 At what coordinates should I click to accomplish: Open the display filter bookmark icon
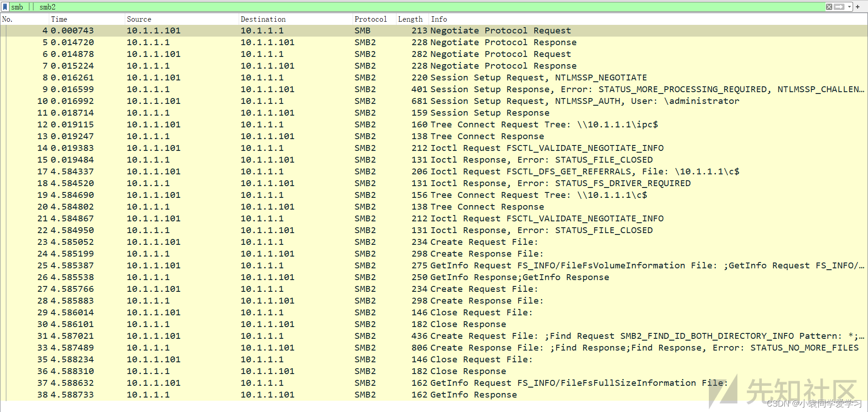coord(5,7)
